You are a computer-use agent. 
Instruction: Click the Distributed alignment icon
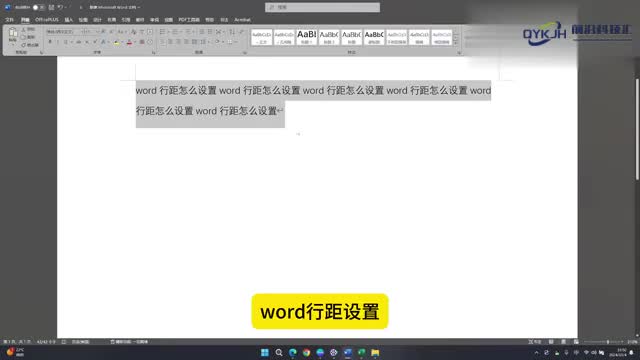(x=194, y=42)
